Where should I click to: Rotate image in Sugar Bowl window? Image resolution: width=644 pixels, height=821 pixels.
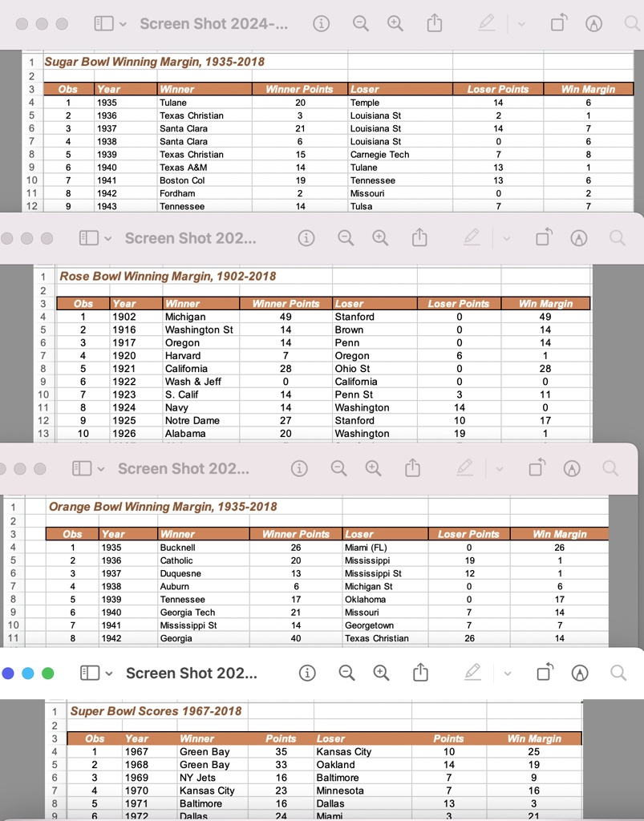[x=559, y=23]
